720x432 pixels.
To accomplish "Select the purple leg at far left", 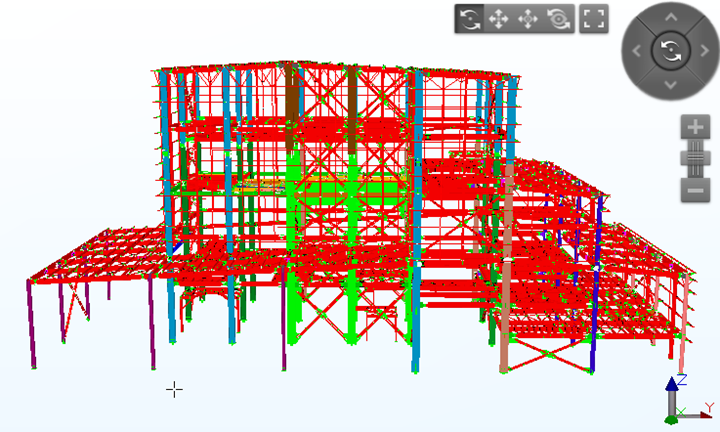I will pyautogui.click(x=31, y=324).
